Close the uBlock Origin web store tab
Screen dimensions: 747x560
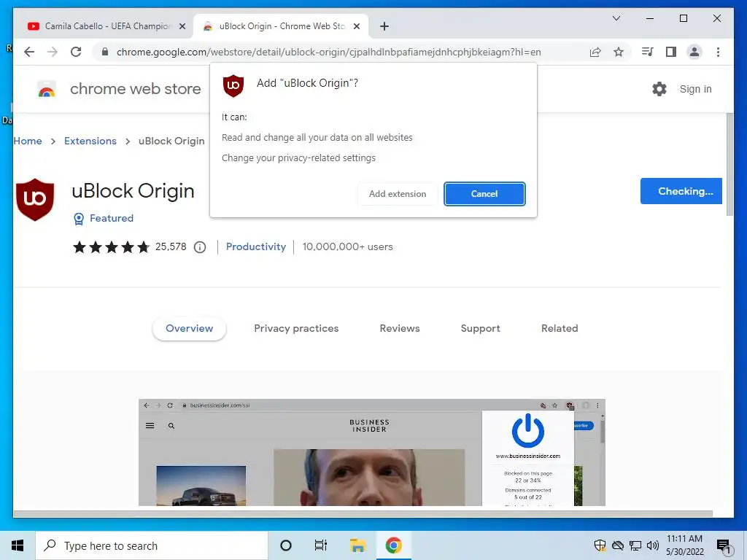pos(356,26)
